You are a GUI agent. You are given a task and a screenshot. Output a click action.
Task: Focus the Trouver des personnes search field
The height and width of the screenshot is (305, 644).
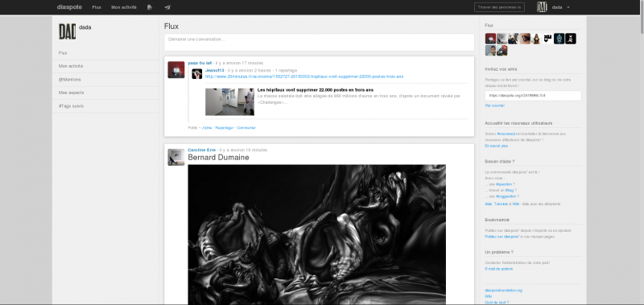[499, 7]
